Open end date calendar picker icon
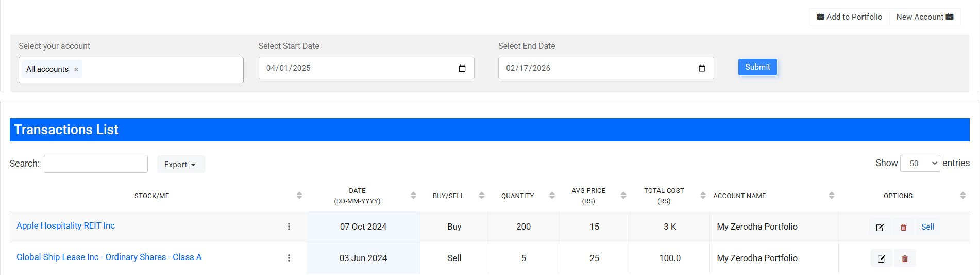Viewport: 980px width, 275px height. pos(702,68)
